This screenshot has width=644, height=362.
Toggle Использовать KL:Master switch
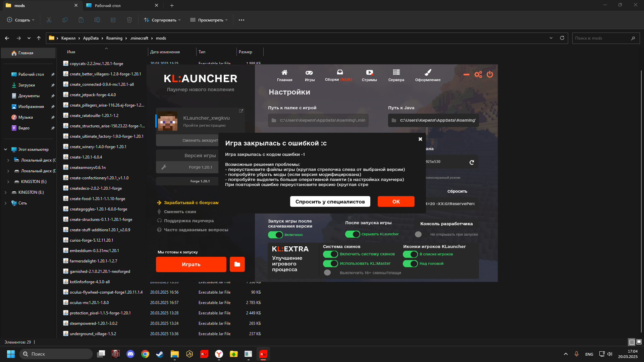click(330, 263)
